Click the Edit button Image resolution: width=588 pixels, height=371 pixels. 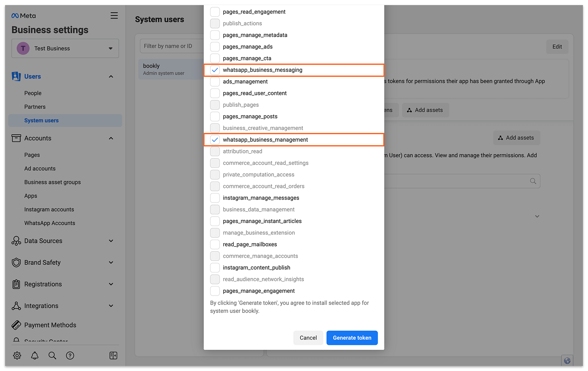tap(557, 47)
